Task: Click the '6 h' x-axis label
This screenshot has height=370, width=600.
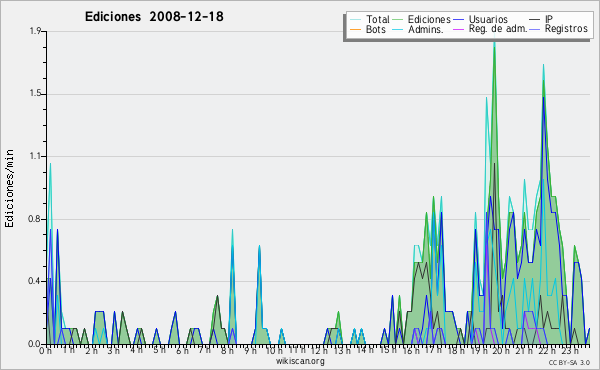Action: (182, 350)
